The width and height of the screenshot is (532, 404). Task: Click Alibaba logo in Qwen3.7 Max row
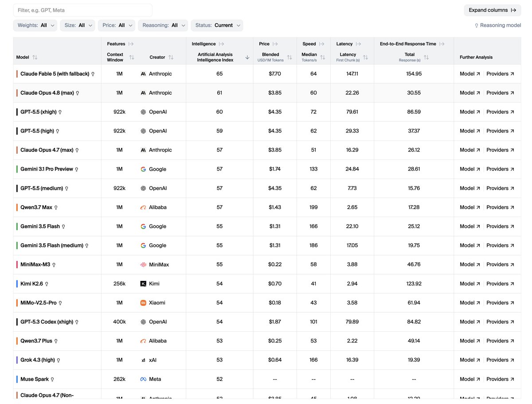point(143,207)
